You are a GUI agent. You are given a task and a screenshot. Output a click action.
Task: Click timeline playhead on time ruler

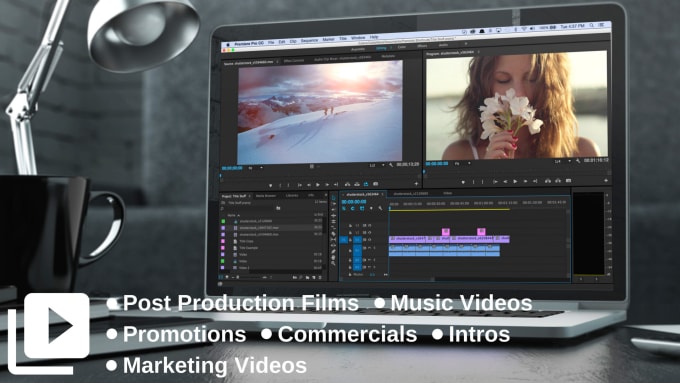coord(389,209)
